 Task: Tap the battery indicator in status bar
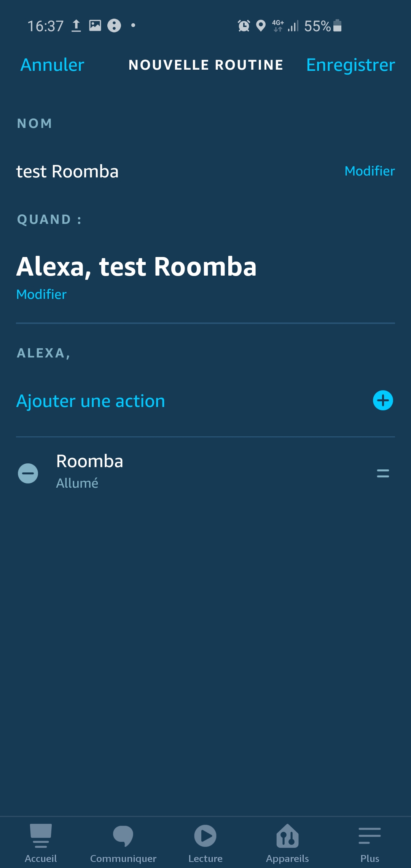[337, 26]
